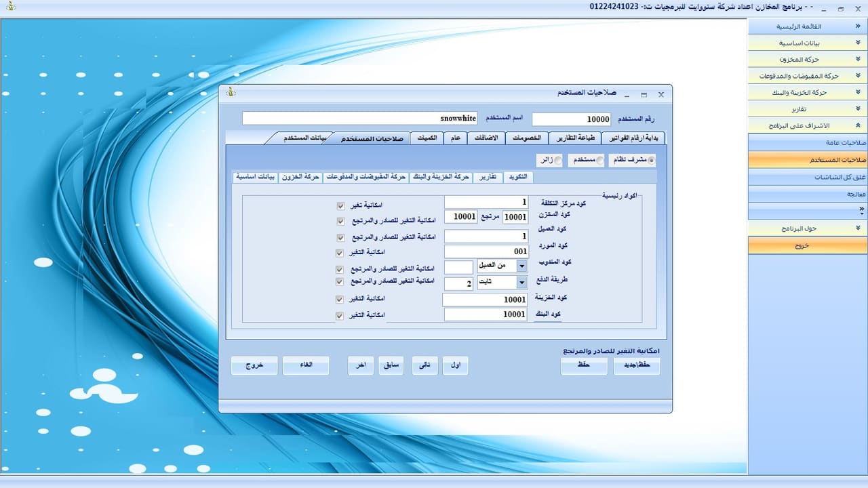Go to first record with اول button
Screen dimensions: 868x488
(x=456, y=366)
